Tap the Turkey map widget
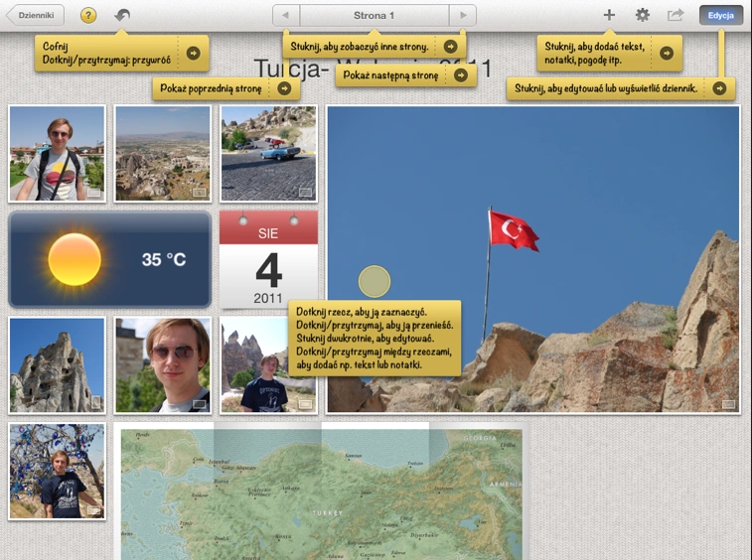The height and width of the screenshot is (560, 752). point(321,493)
